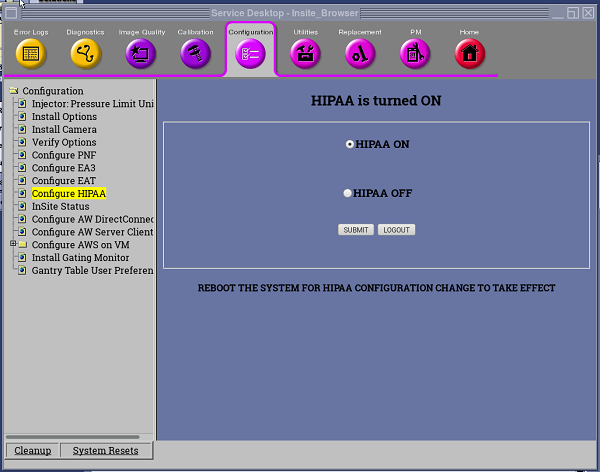Open the Diagnostics stethoscope icon
Screen dimensions: 600x472
[85, 53]
